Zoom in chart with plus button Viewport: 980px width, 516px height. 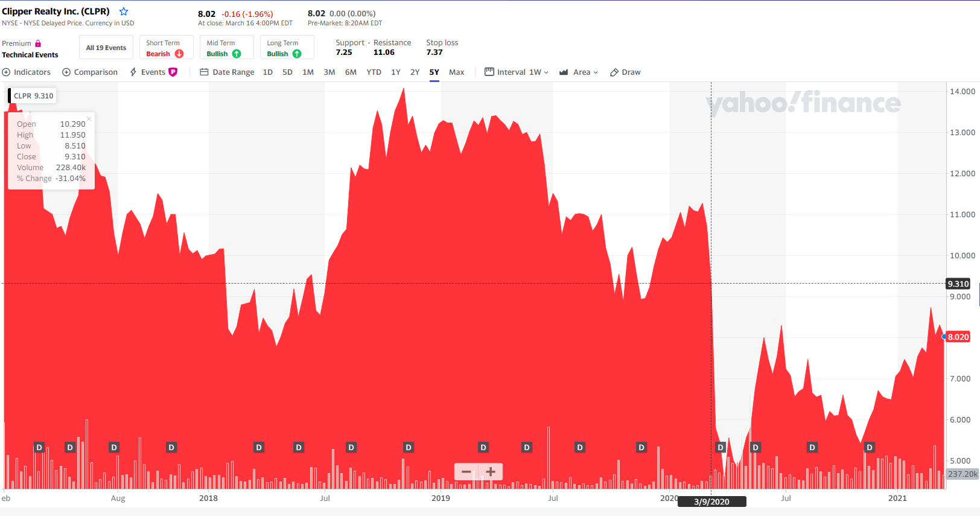(x=491, y=472)
